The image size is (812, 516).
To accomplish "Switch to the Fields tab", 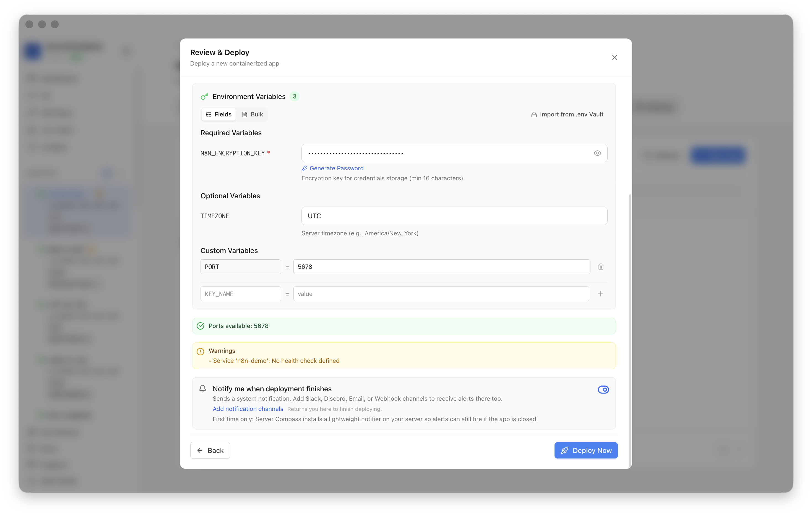I will 218,114.
